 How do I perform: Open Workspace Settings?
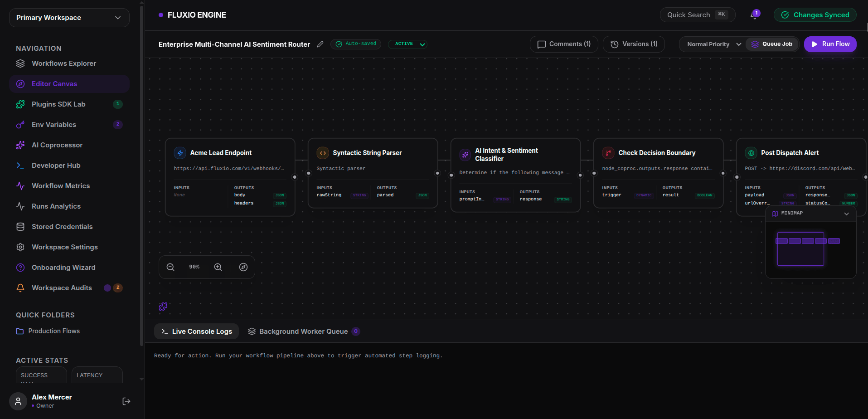click(69, 247)
